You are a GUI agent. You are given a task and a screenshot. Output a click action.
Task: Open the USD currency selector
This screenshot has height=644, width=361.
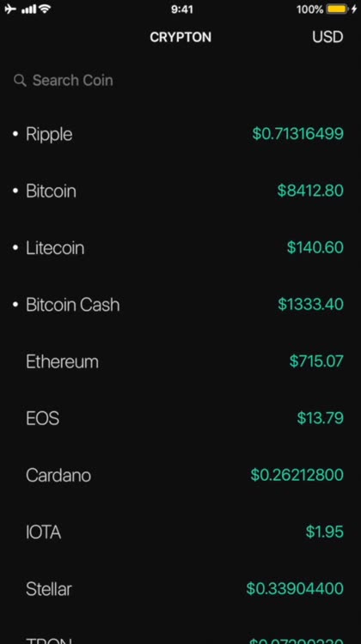pos(327,37)
